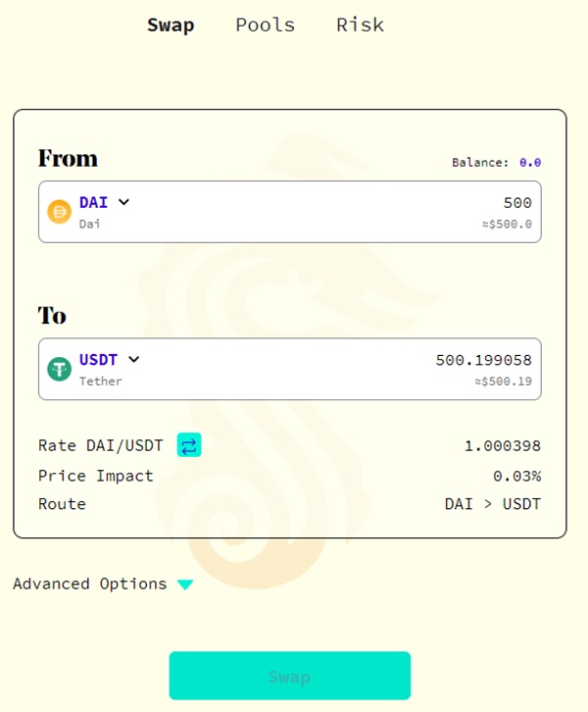
Task: Expand the DAI token dropdown chevron
Action: coord(124,203)
